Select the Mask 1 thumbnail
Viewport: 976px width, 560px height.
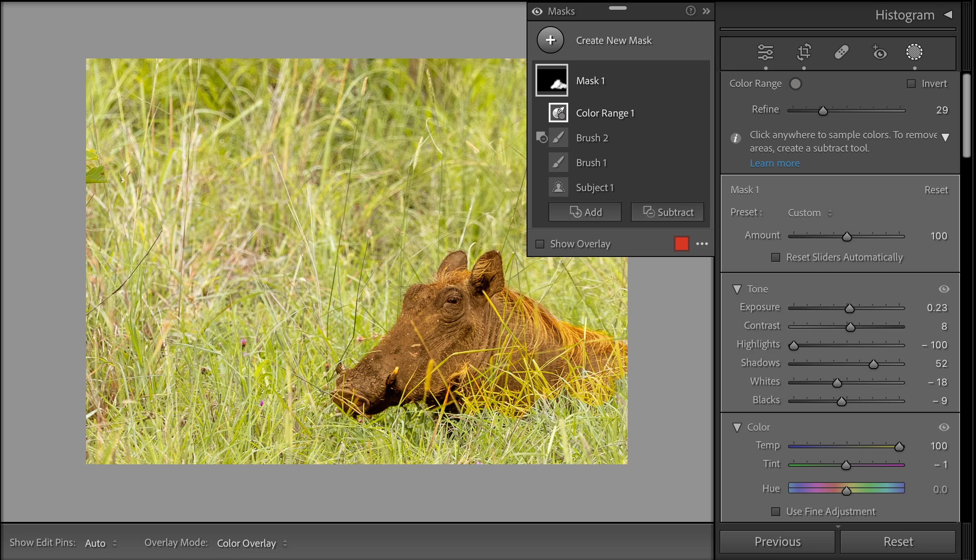pyautogui.click(x=552, y=81)
